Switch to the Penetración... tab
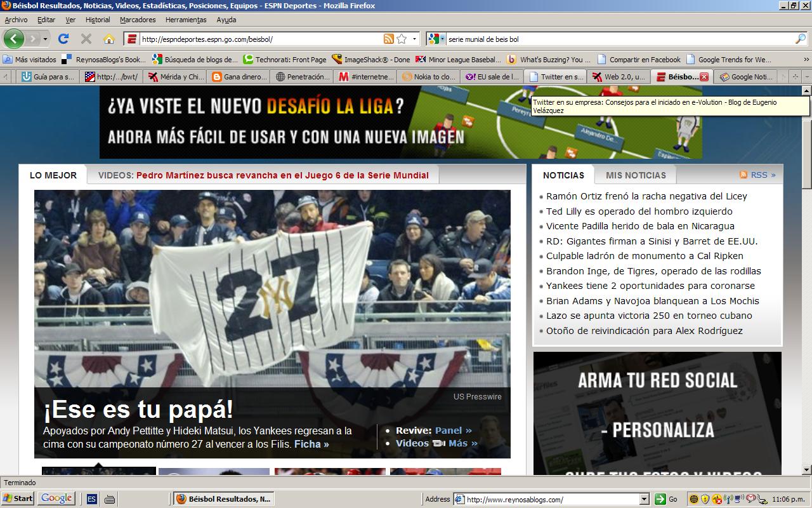812x508 pixels. (302, 77)
